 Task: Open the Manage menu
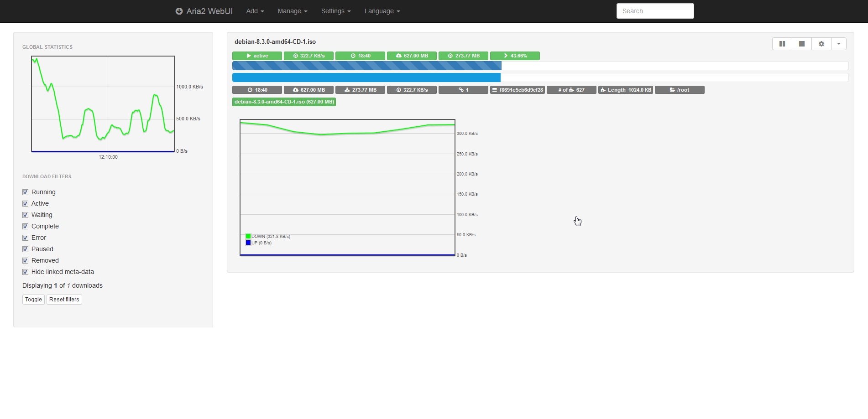pos(293,11)
